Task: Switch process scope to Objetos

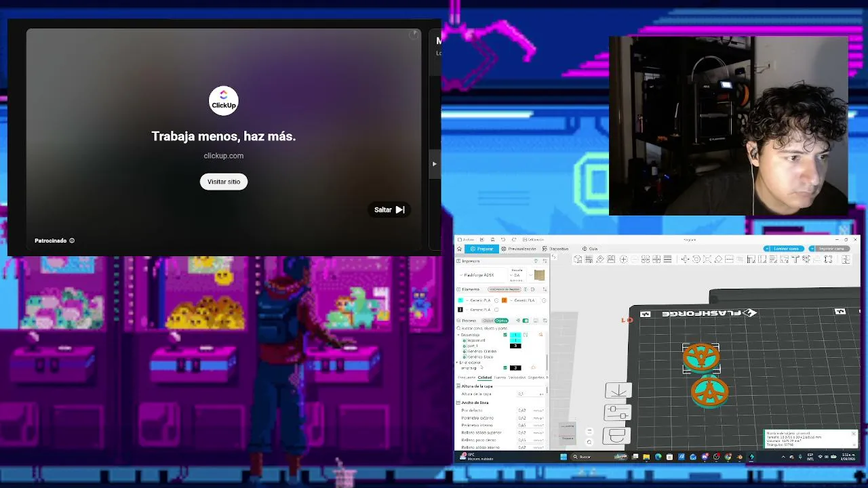Action: [501, 321]
